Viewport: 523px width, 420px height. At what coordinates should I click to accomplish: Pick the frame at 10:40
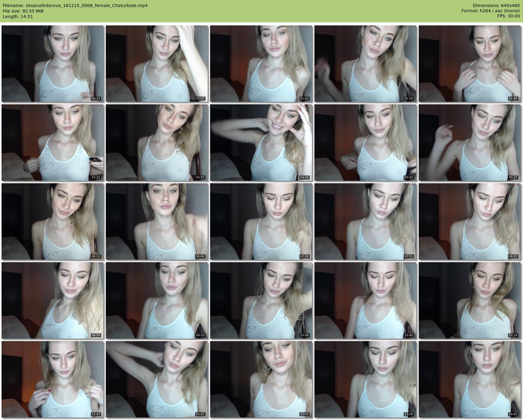[365, 300]
